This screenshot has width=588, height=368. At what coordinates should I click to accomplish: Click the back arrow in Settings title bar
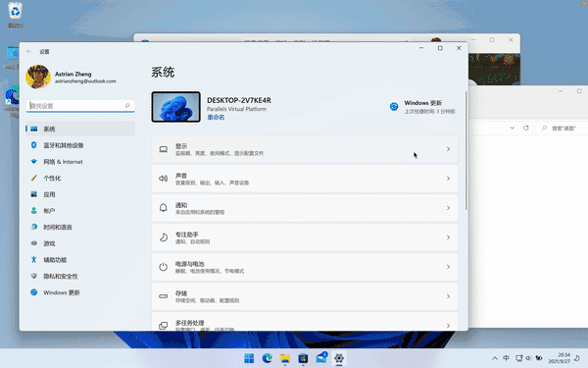tap(28, 51)
